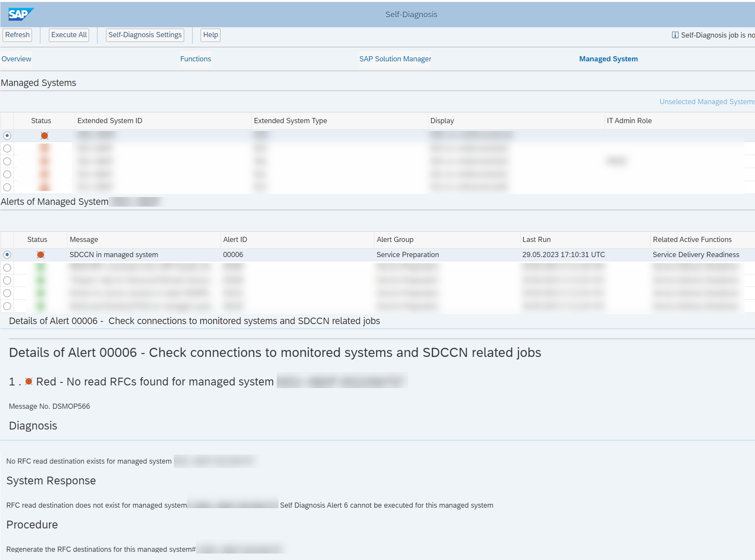Open Self-Diagnosis Settings
755x560 pixels.
tap(145, 35)
